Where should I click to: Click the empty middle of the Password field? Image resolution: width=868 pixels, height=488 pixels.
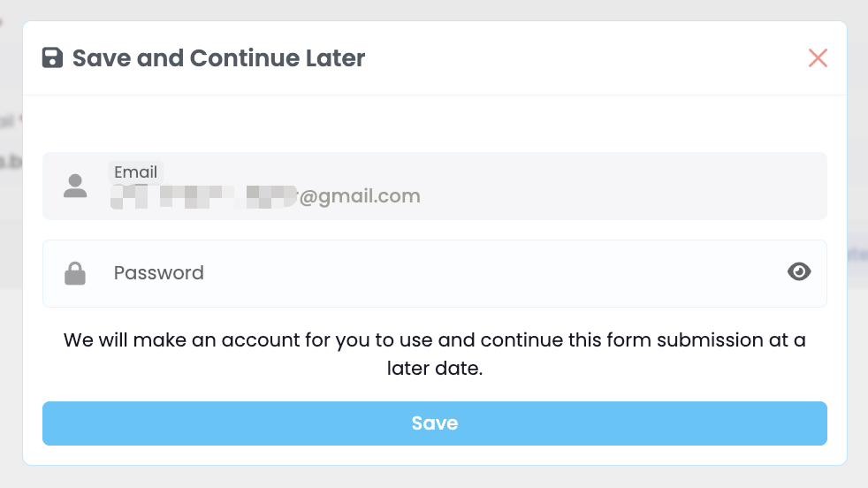coord(492,274)
